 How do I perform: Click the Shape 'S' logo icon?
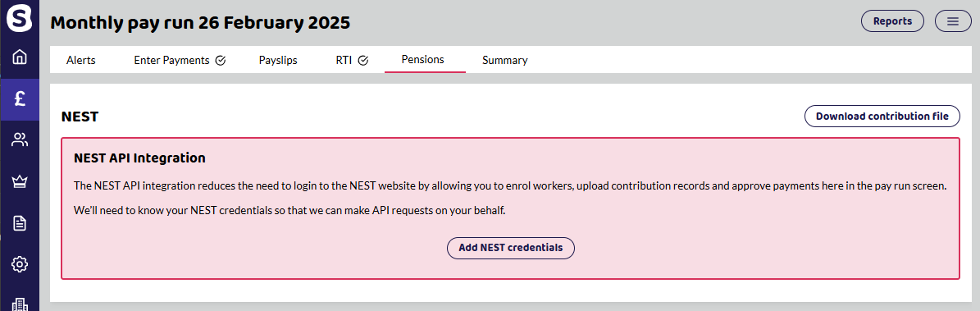pos(20,17)
